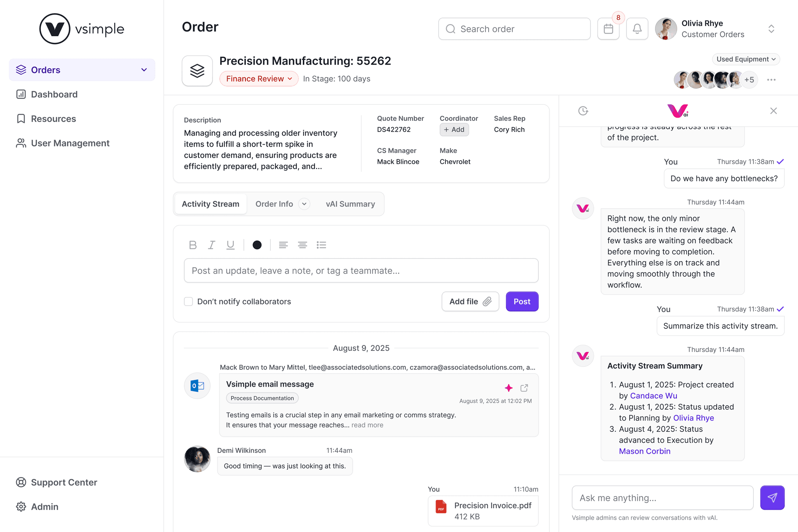Open email message in external window
The height and width of the screenshot is (532, 798).
524,388
